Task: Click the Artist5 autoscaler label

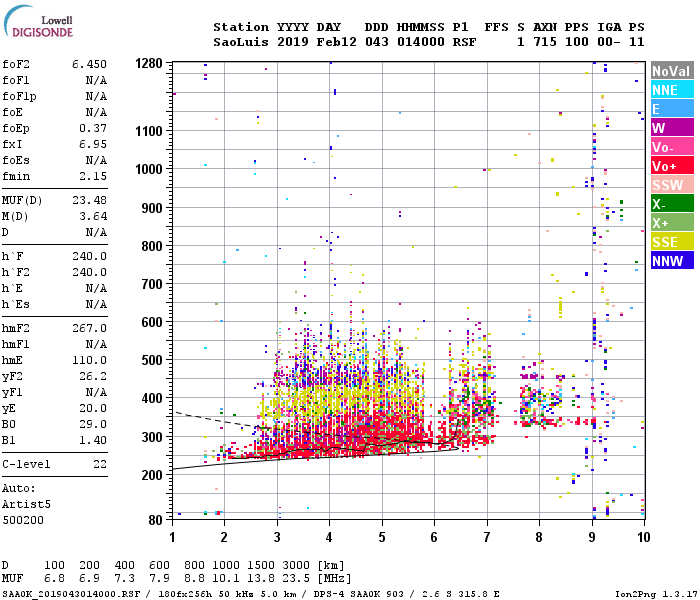Action: pyautogui.click(x=26, y=504)
